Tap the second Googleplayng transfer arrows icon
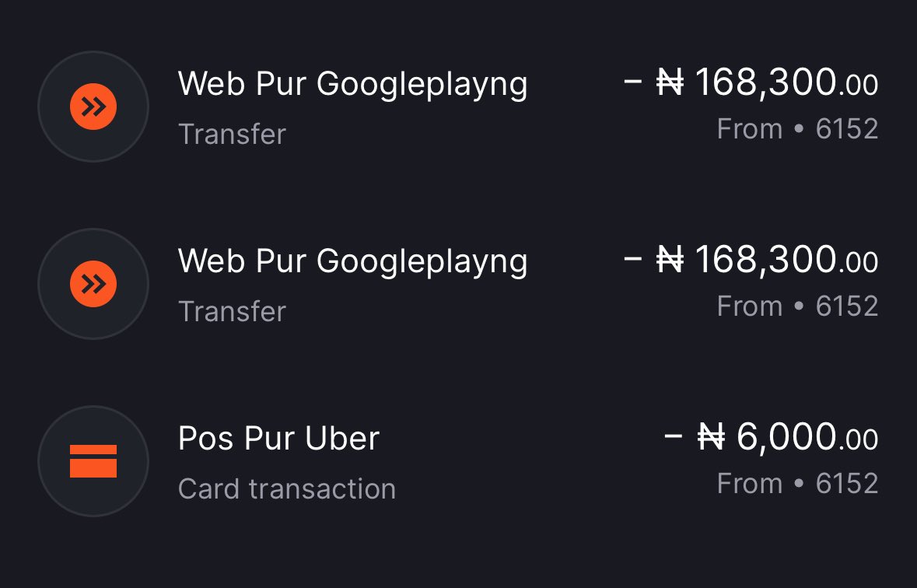This screenshot has height=588, width=917. pyautogui.click(x=93, y=284)
